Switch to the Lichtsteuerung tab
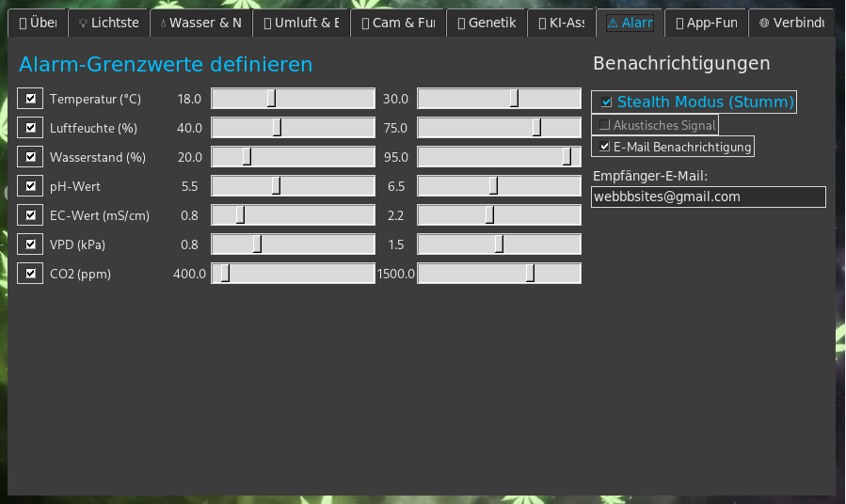 109,23
